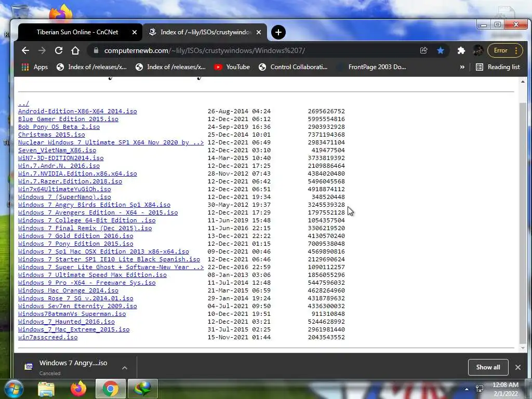The width and height of the screenshot is (532, 399).
Task: Download win7asscreed.iso
Action: 48,338
